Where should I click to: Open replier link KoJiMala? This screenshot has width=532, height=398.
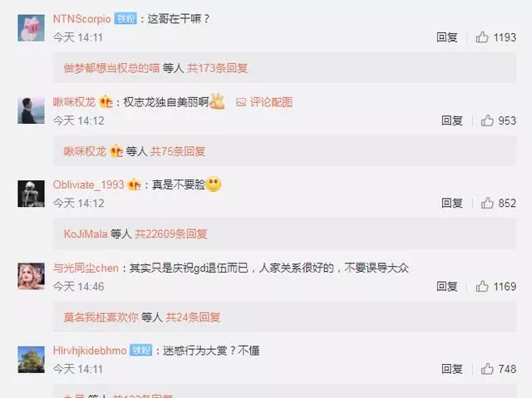86,233
